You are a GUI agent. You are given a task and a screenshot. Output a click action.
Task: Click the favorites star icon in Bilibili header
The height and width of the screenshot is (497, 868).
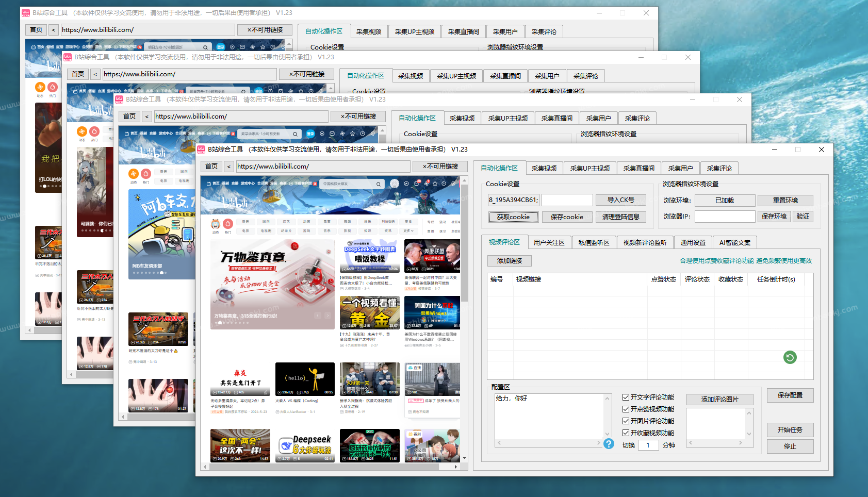(x=435, y=184)
